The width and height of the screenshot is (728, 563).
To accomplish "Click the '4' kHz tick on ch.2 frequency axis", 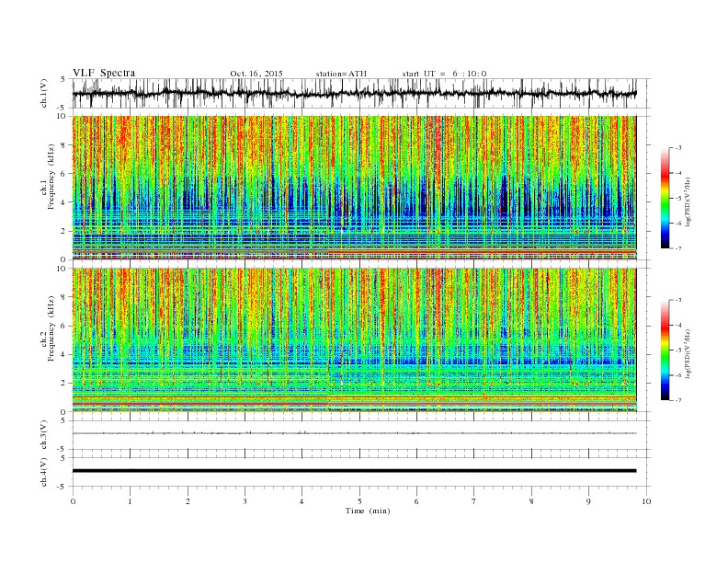I will [64, 354].
